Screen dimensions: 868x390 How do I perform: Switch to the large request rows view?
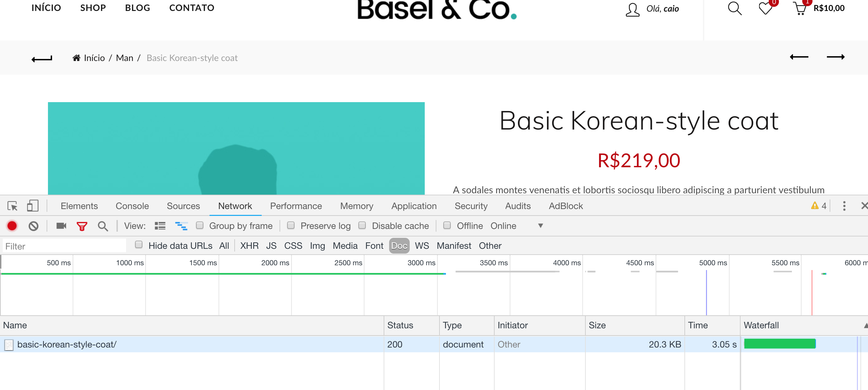pos(160,226)
